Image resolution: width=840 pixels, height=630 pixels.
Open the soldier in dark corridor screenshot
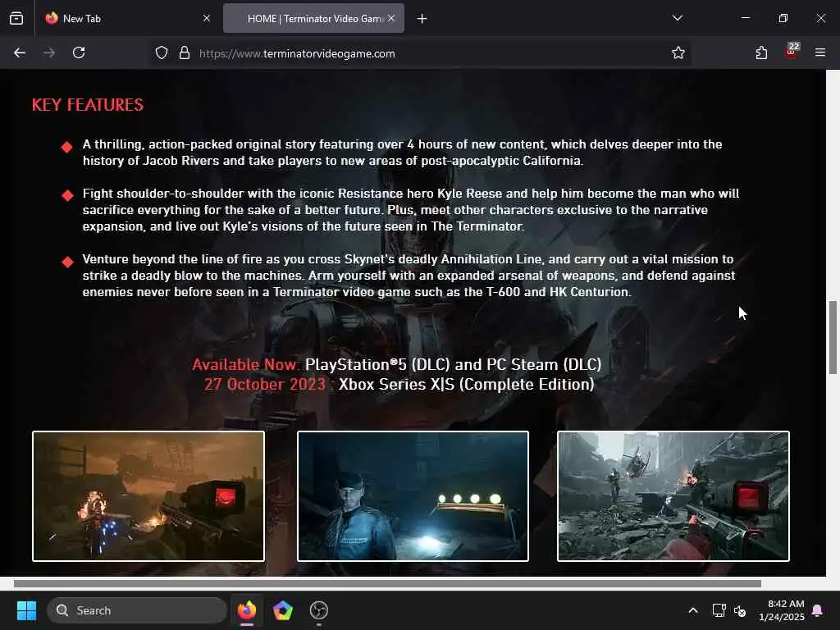click(413, 496)
